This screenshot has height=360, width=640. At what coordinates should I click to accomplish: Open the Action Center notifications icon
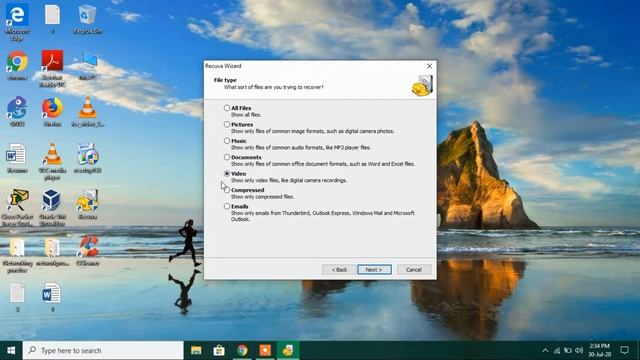[x=624, y=351]
